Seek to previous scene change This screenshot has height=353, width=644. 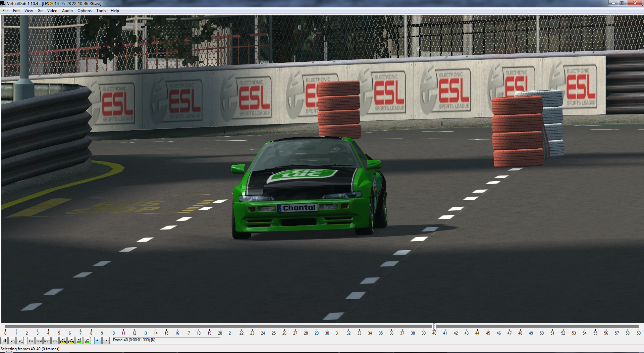[x=79, y=341]
